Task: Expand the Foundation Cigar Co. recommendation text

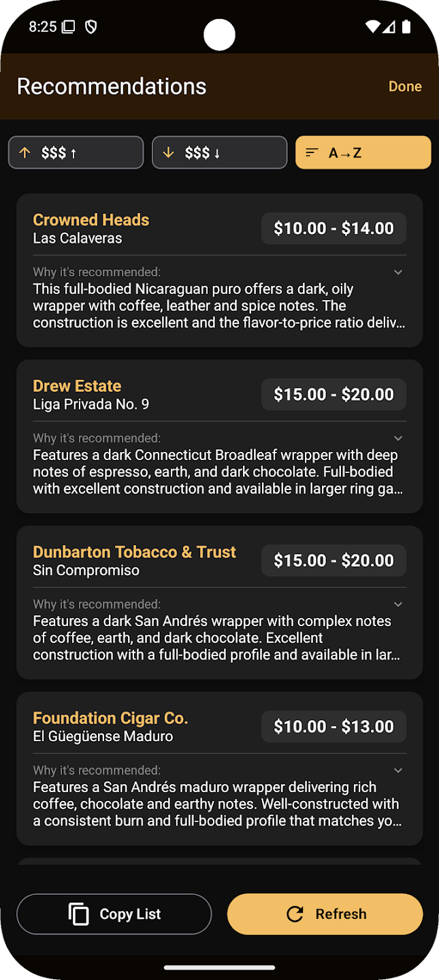Action: tap(398, 770)
